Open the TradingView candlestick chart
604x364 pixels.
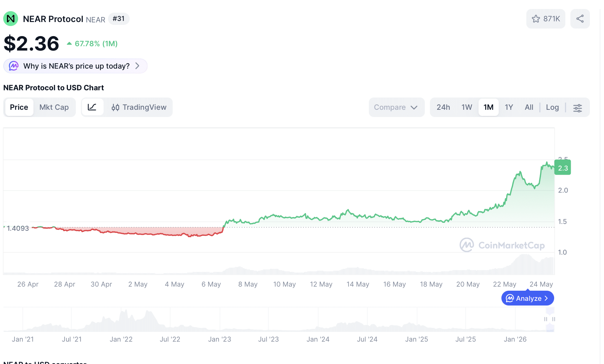coord(139,107)
